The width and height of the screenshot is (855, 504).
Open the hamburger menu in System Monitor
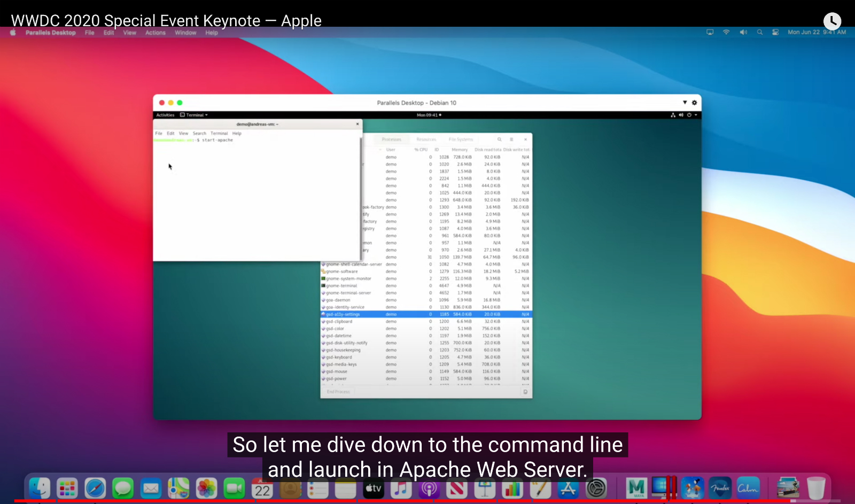(x=511, y=139)
